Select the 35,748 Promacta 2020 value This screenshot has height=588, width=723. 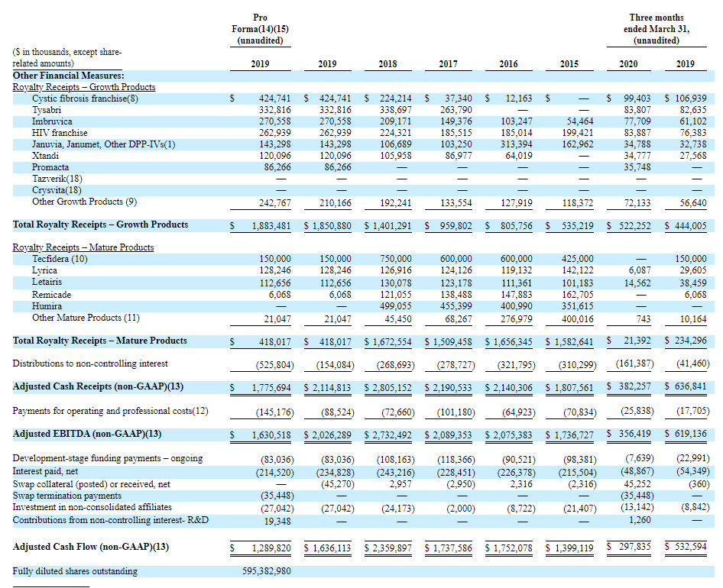click(x=637, y=167)
